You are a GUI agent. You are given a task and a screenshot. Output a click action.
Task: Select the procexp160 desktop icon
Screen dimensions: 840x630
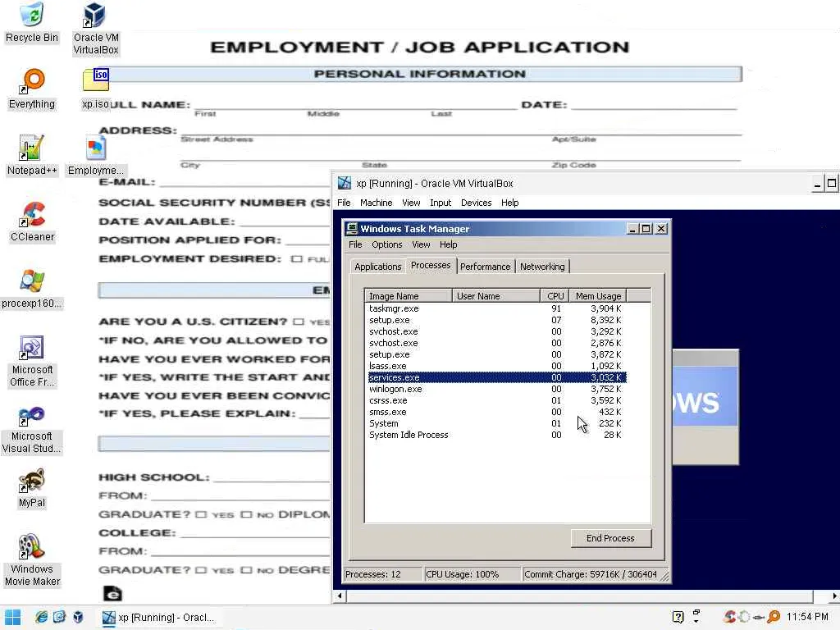[32, 288]
